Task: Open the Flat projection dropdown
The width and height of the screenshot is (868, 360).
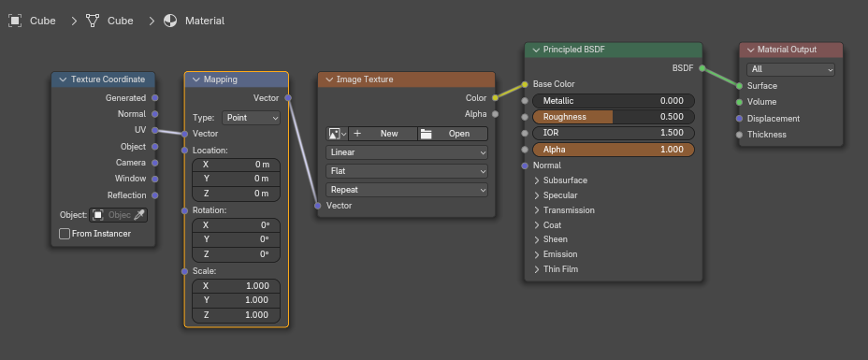Action: (407, 171)
